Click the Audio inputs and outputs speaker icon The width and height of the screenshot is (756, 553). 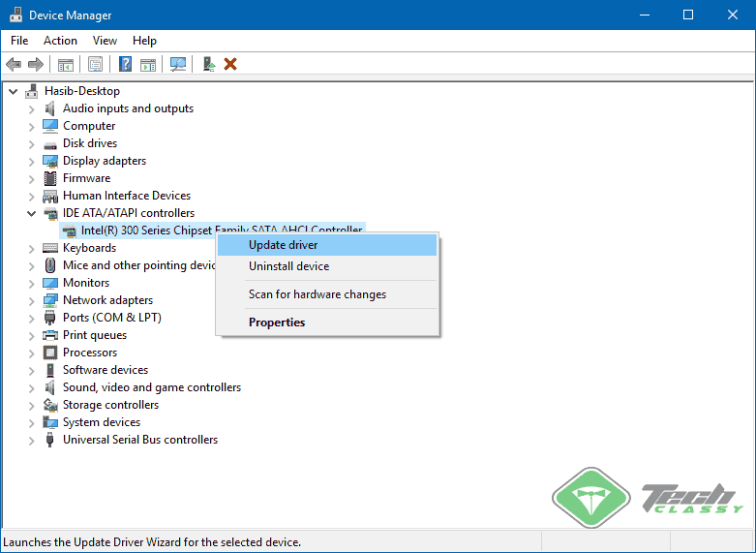[x=50, y=108]
